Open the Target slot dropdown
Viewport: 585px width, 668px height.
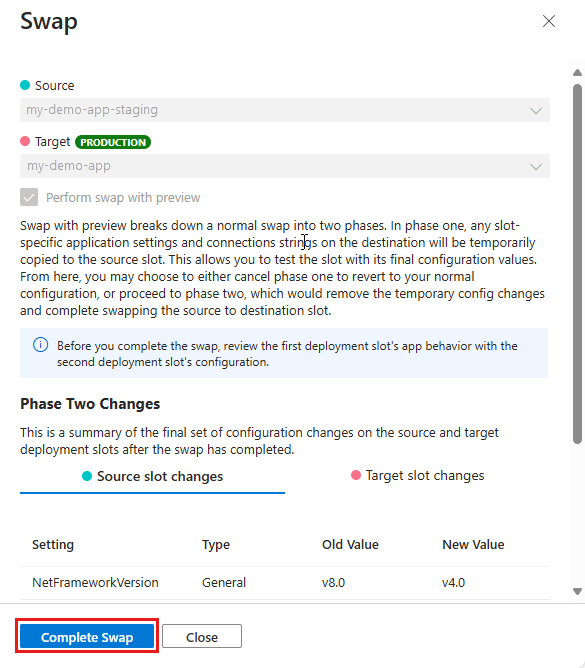(x=285, y=166)
